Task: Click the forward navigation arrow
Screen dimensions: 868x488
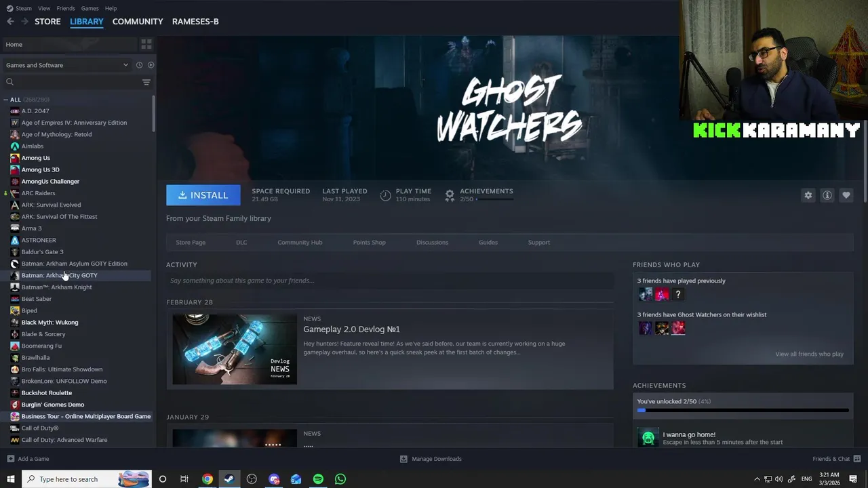Action: 24,22
